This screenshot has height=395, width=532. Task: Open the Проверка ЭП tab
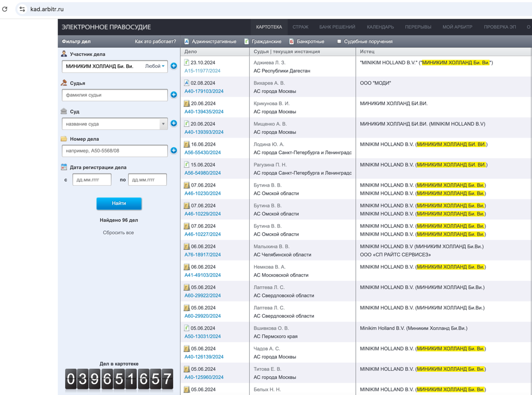click(x=500, y=27)
